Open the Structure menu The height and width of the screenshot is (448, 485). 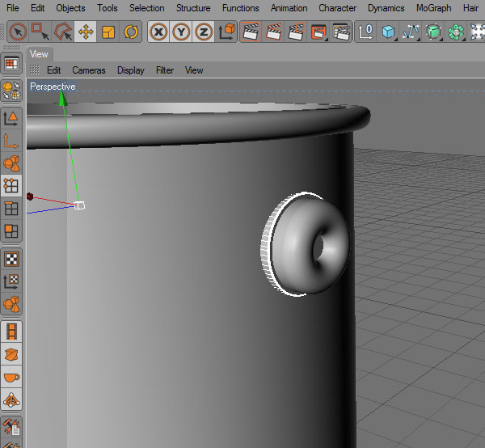(x=193, y=8)
